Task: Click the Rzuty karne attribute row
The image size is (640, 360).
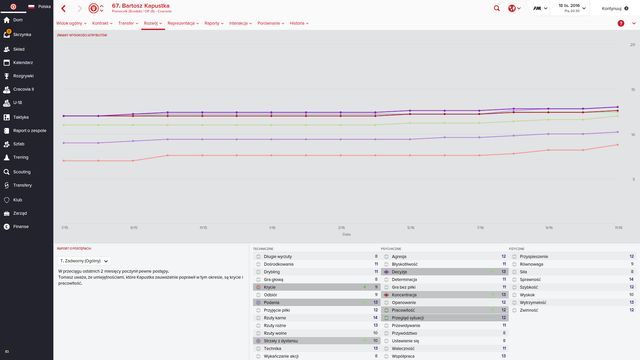Action: pyautogui.click(x=316, y=318)
